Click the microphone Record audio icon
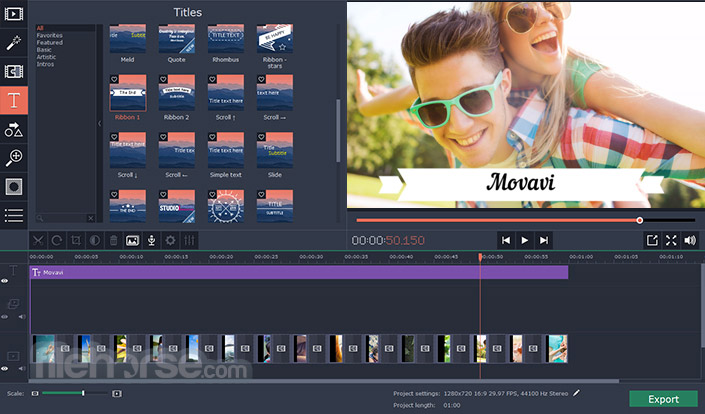The width and height of the screenshot is (705, 414). (152, 240)
